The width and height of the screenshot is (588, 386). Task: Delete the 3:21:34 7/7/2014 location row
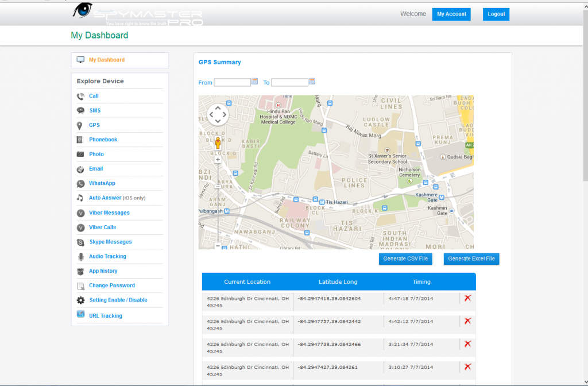[467, 344]
